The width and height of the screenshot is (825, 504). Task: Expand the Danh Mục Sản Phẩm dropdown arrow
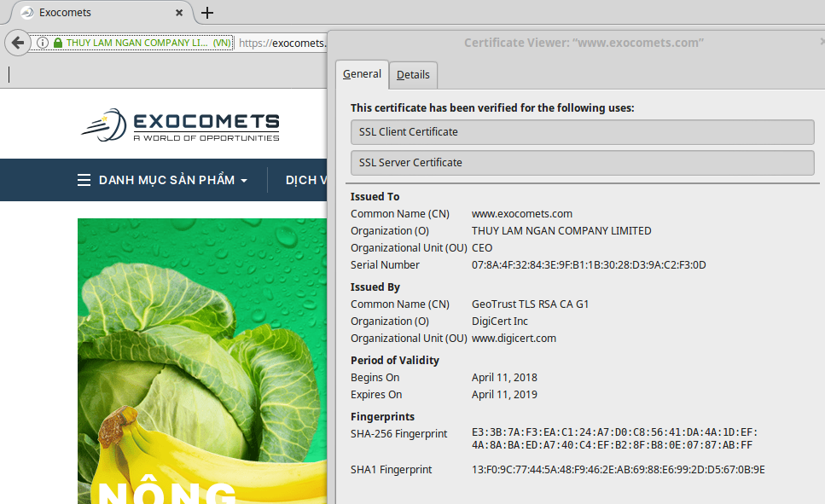pos(244,181)
